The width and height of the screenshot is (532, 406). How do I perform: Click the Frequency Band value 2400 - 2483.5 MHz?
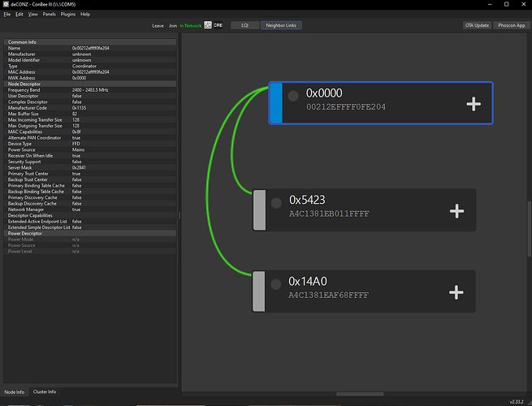(x=90, y=90)
